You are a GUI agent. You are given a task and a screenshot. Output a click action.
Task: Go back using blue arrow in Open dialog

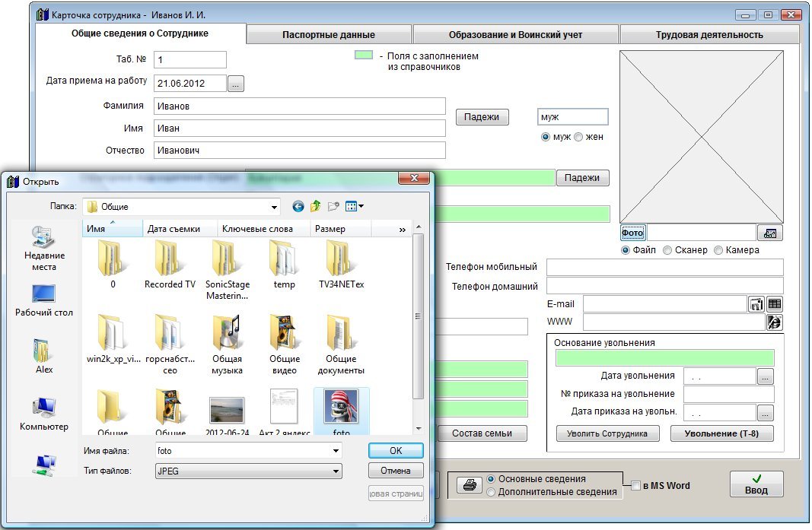[x=298, y=206]
